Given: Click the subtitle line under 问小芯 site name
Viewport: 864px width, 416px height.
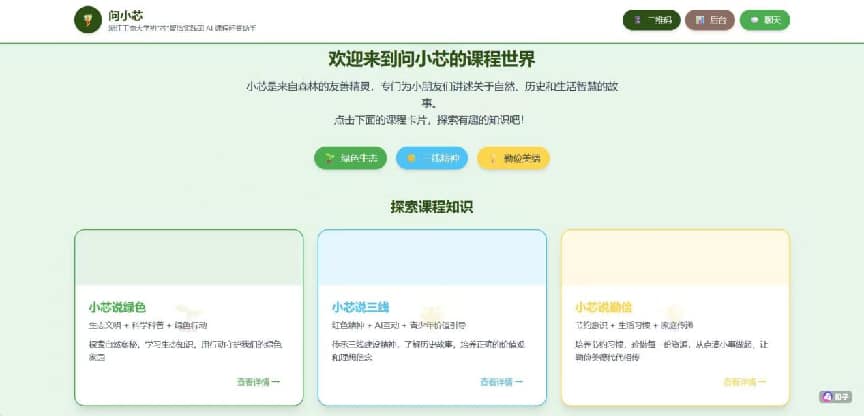Looking at the screenshot, I should (182, 28).
